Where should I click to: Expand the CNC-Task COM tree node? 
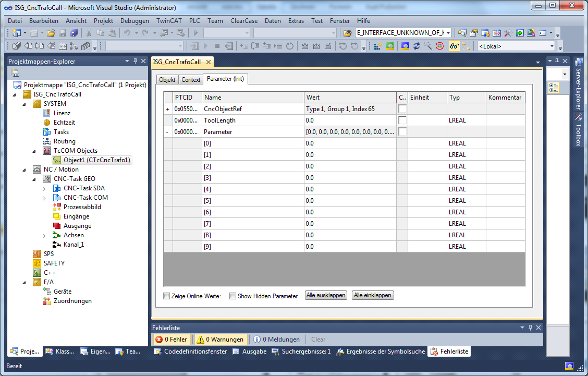pos(44,198)
